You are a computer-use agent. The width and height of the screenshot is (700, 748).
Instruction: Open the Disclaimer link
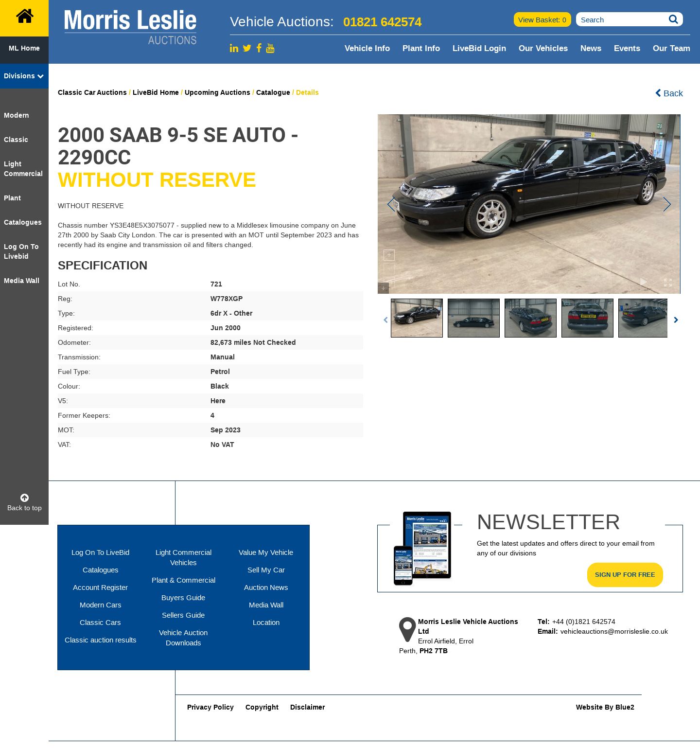pyautogui.click(x=308, y=707)
